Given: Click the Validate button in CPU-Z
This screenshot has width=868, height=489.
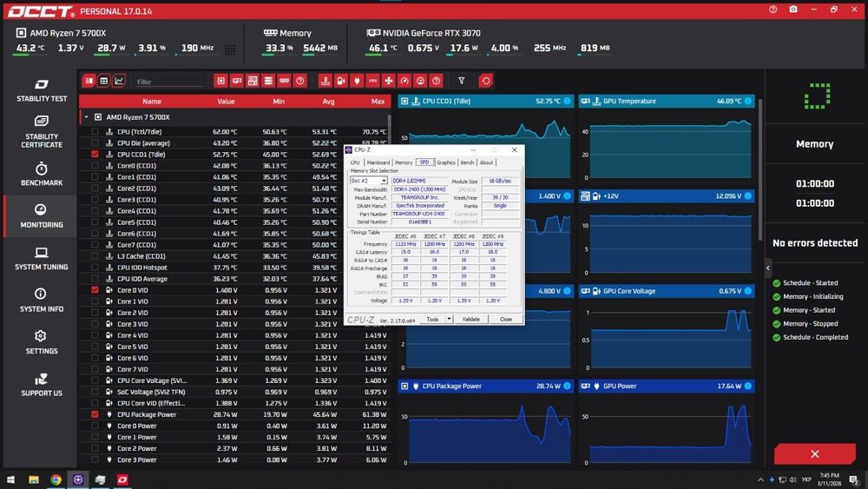Looking at the screenshot, I should (471, 319).
